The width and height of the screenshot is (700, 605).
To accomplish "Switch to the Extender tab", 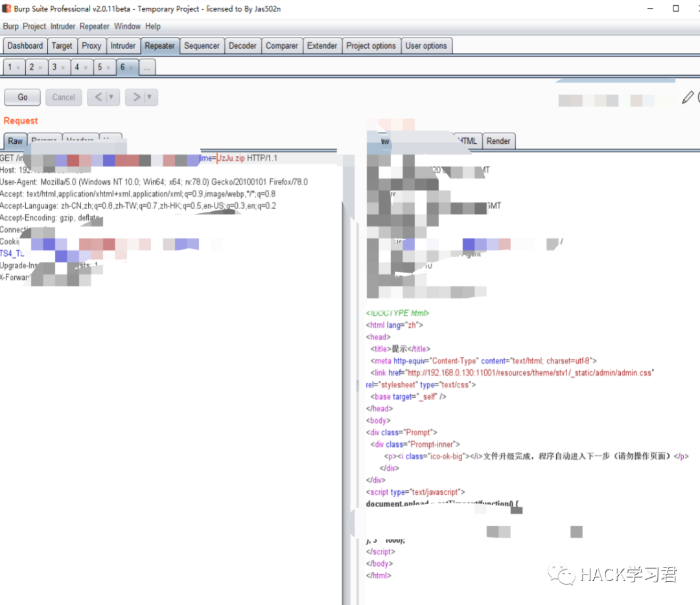I will [322, 45].
